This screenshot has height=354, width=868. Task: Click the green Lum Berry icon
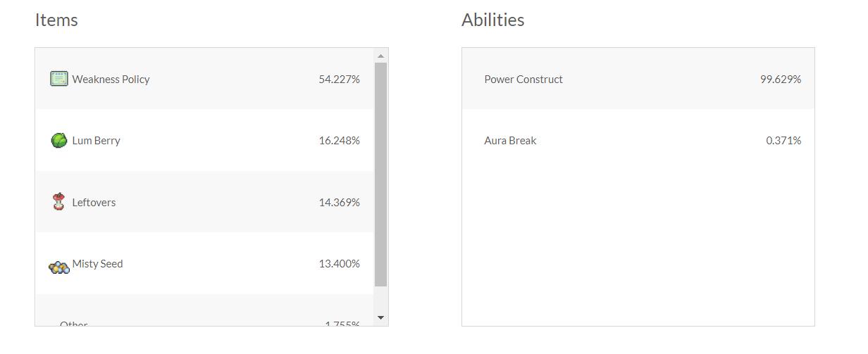59,140
